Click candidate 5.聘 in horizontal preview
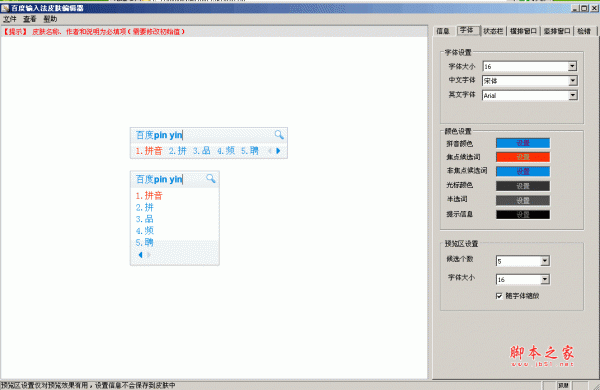This screenshot has width=600, height=390. (250, 151)
